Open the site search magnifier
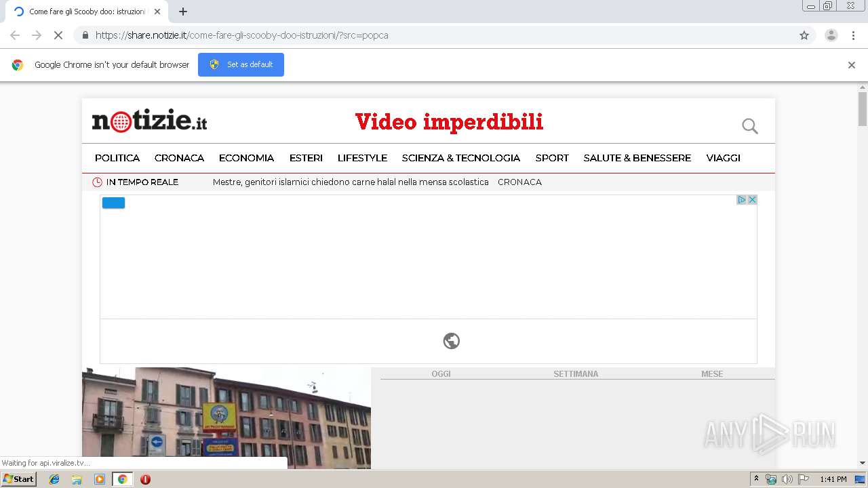The height and width of the screenshot is (488, 868). coord(749,126)
